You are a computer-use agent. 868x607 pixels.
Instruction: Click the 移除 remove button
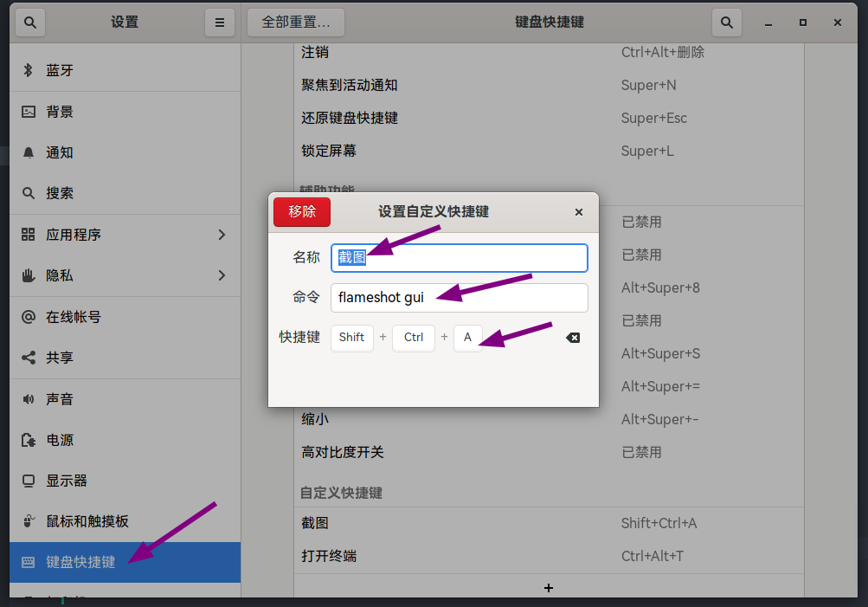302,212
